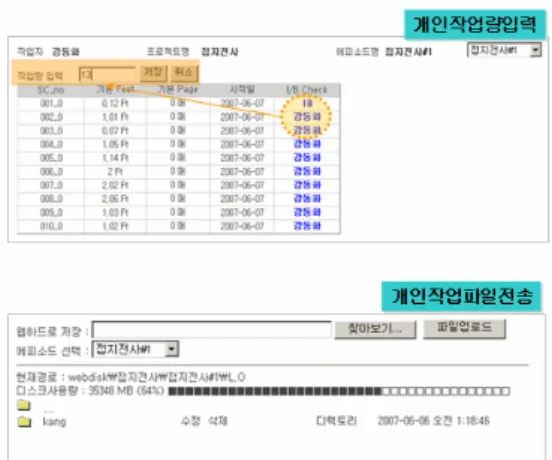Select scene number 006_0 cell
Viewport: 552px width, 460px height.
[x=51, y=171]
